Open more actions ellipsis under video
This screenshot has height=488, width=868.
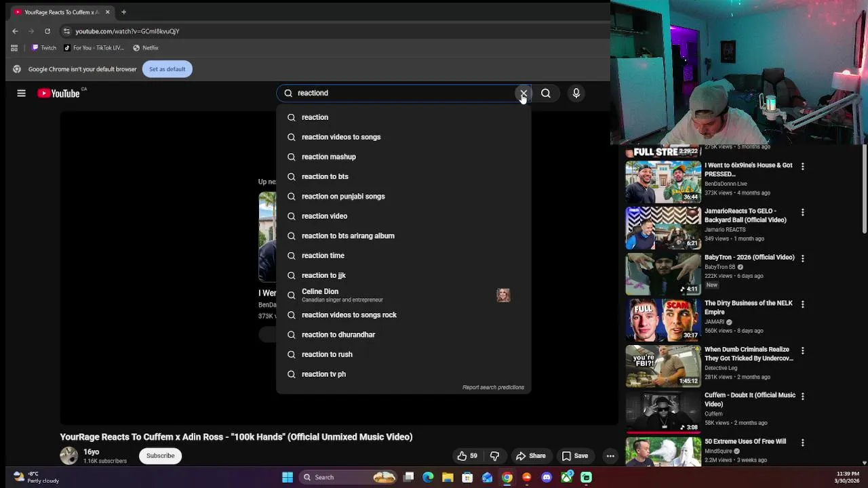click(x=610, y=456)
